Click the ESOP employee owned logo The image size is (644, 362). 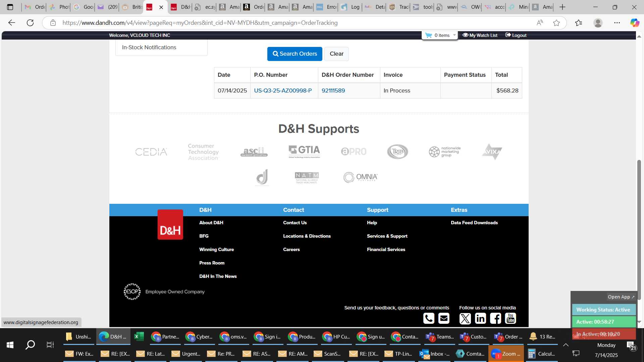tap(132, 292)
